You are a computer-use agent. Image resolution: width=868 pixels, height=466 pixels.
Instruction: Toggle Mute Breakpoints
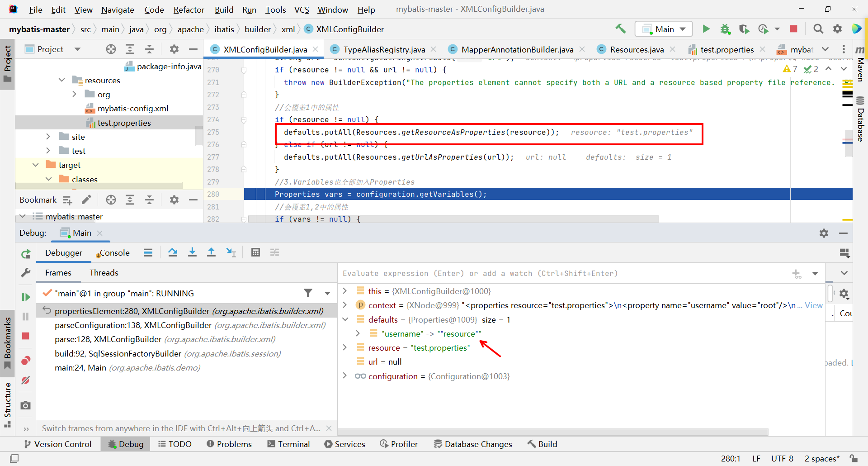pyautogui.click(x=26, y=380)
